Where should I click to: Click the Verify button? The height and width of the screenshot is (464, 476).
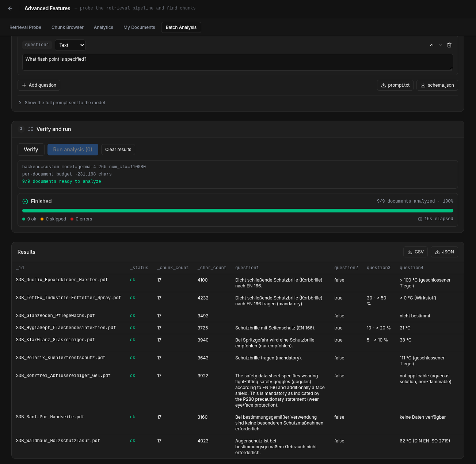[31, 150]
